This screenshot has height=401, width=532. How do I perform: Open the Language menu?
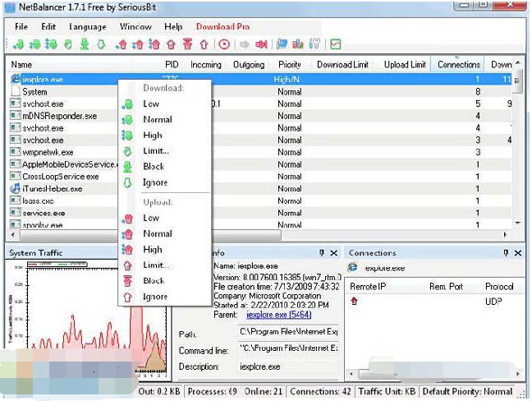point(88,26)
